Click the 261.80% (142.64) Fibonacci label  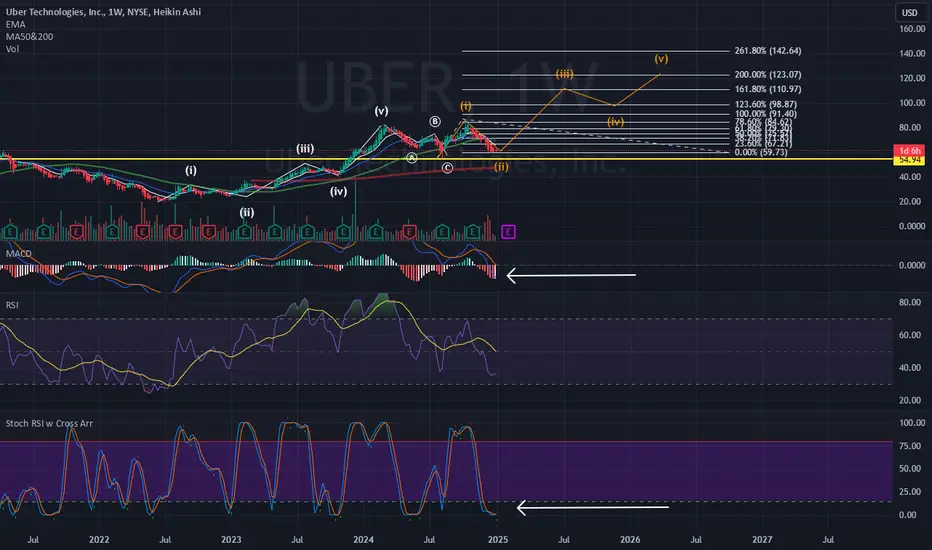pyautogui.click(x=767, y=51)
